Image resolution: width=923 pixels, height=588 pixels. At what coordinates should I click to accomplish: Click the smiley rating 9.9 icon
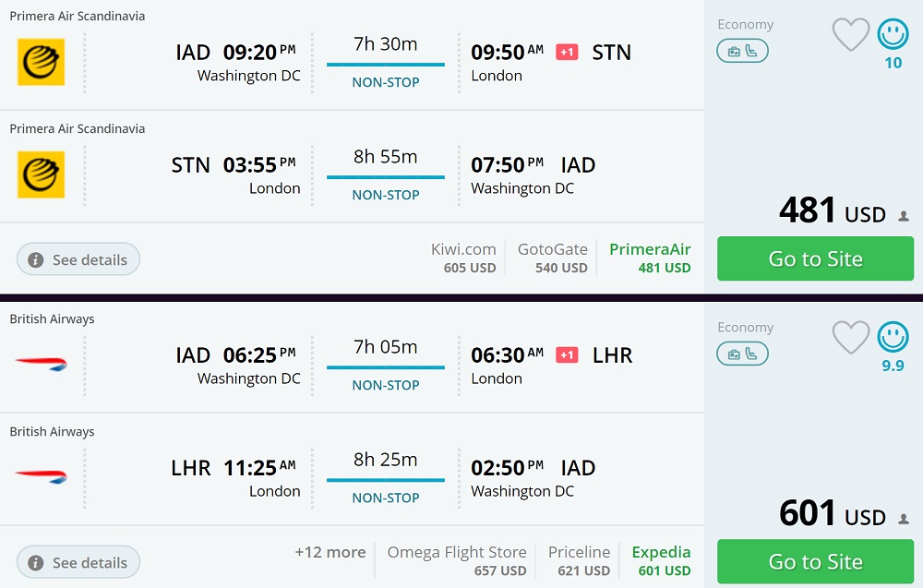(x=893, y=338)
